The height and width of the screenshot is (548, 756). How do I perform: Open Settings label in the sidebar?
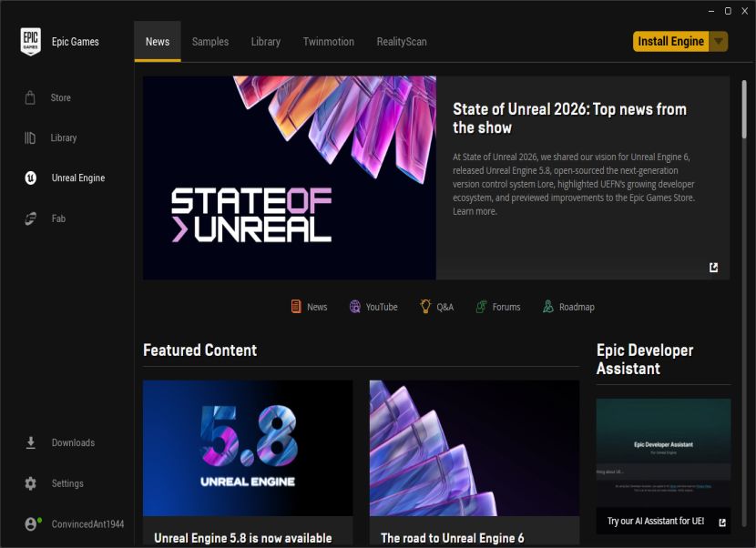67,483
